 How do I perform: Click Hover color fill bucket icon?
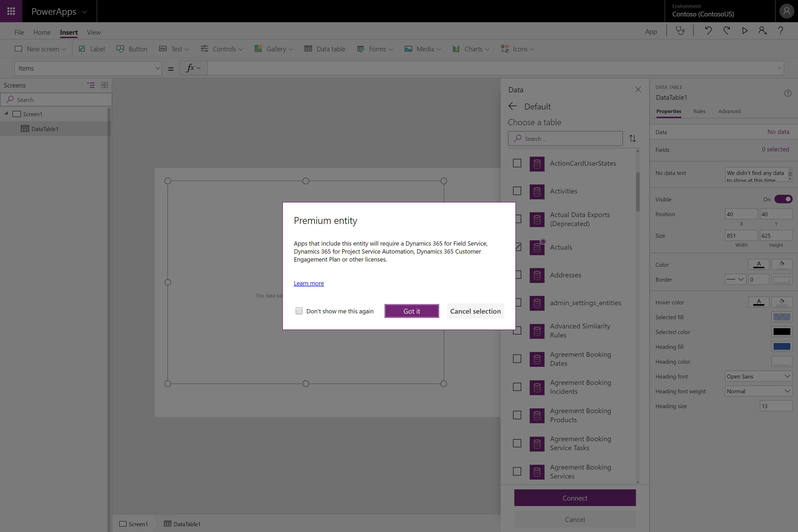[x=782, y=302]
